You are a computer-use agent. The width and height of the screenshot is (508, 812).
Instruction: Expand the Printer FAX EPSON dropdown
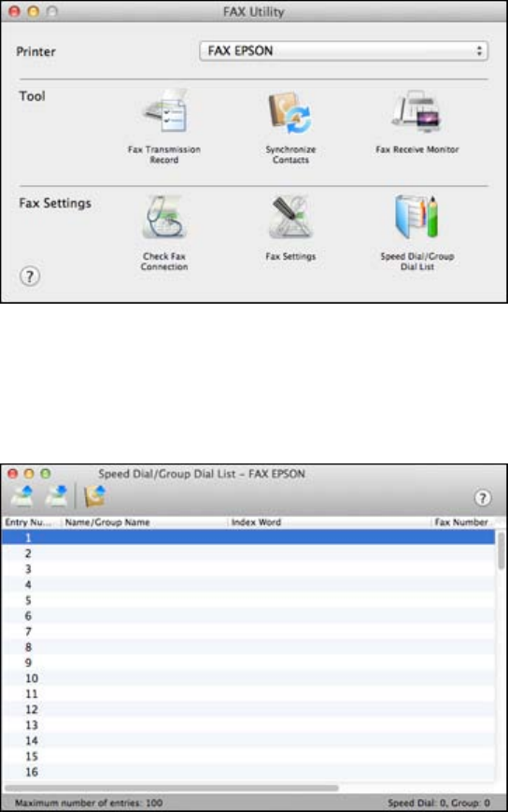344,50
